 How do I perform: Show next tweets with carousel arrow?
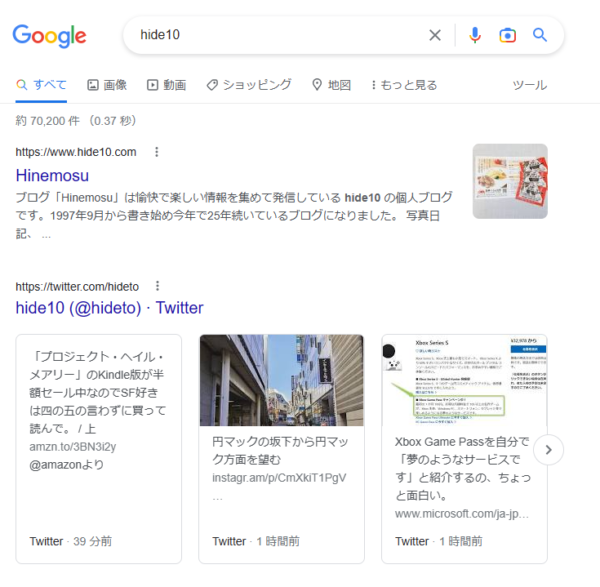coord(548,450)
